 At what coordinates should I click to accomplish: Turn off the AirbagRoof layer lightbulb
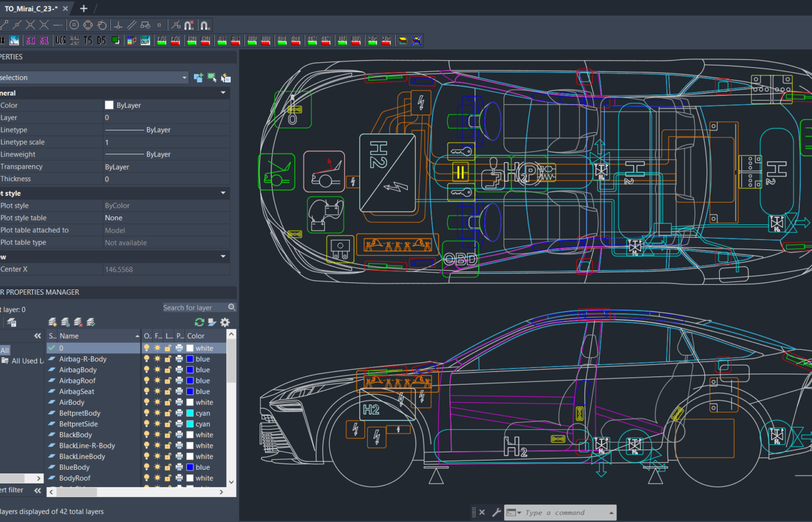click(x=147, y=380)
